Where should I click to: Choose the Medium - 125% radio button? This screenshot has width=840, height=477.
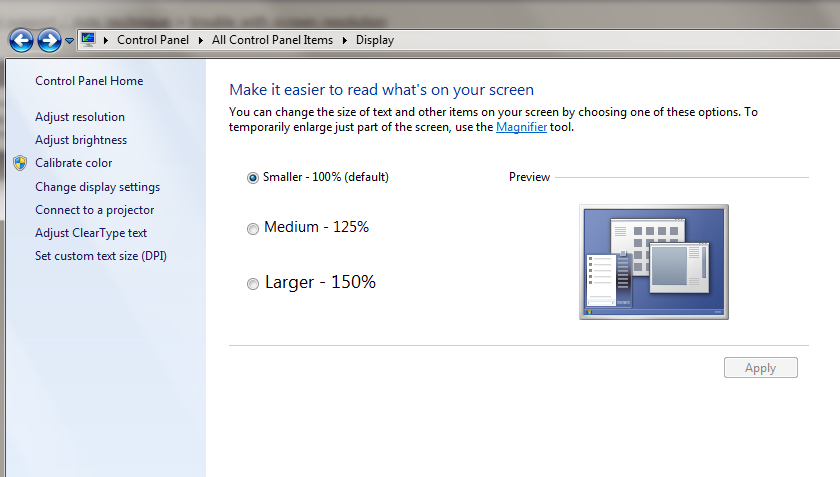point(253,229)
